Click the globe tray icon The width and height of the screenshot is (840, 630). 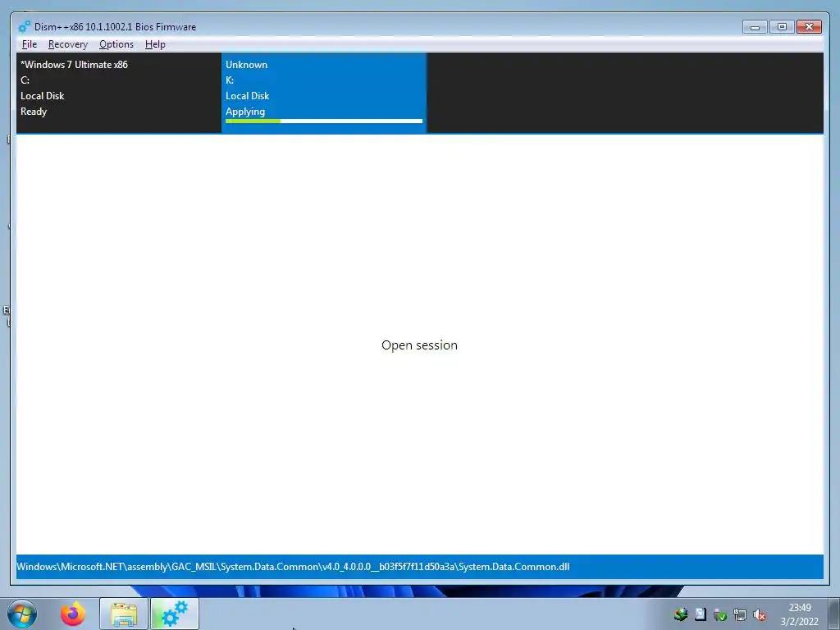tap(681, 614)
